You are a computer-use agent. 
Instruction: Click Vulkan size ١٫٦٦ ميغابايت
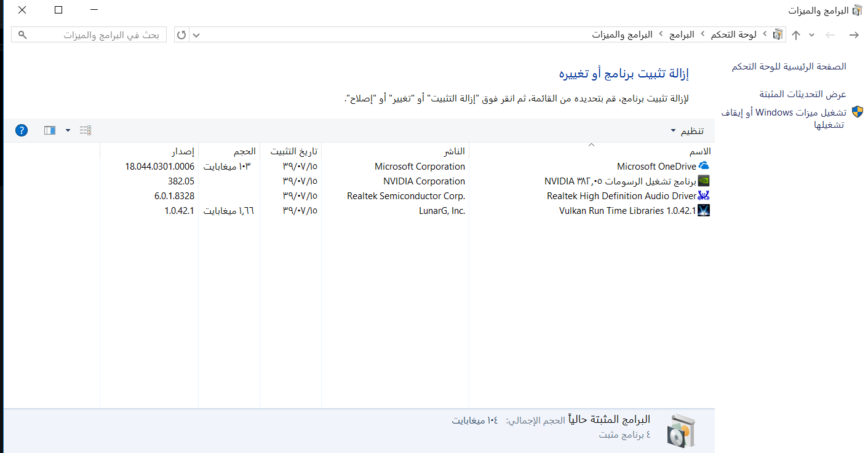coord(229,210)
